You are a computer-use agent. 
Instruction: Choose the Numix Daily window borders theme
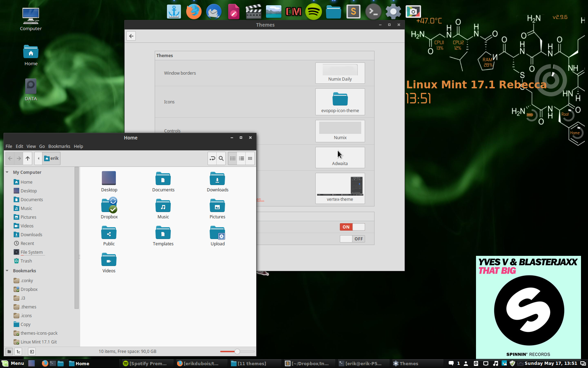(x=340, y=73)
